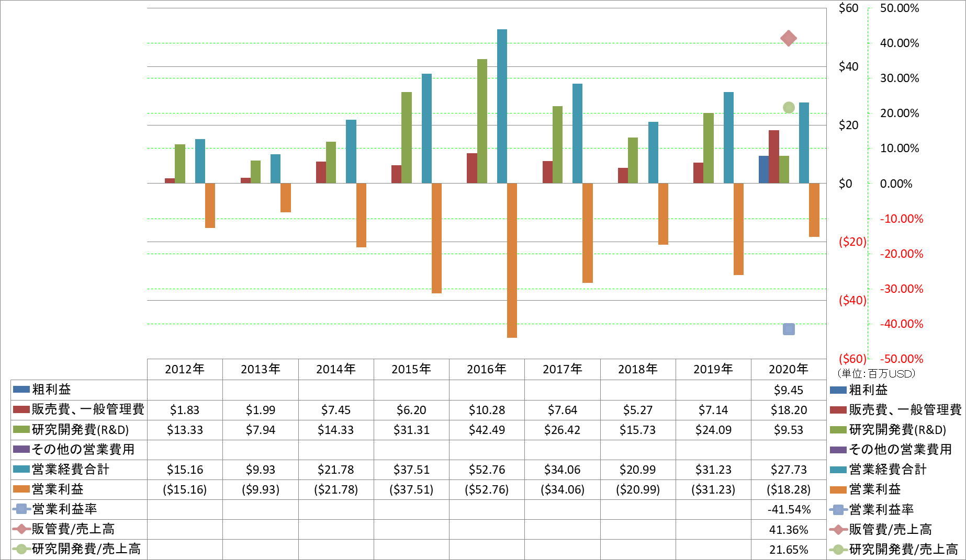966x560 pixels.
Task: Click the right legend swatch for 営業経費合計
Action: point(838,470)
